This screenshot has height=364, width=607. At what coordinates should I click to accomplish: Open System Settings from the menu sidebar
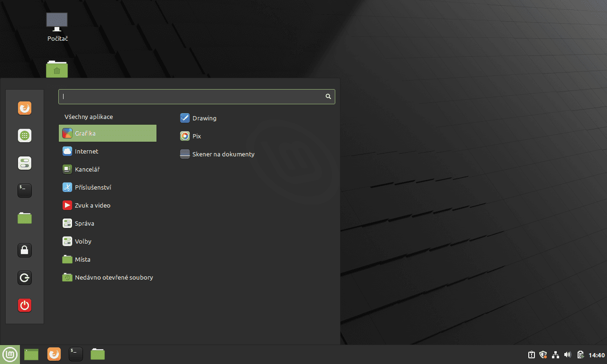(24, 163)
